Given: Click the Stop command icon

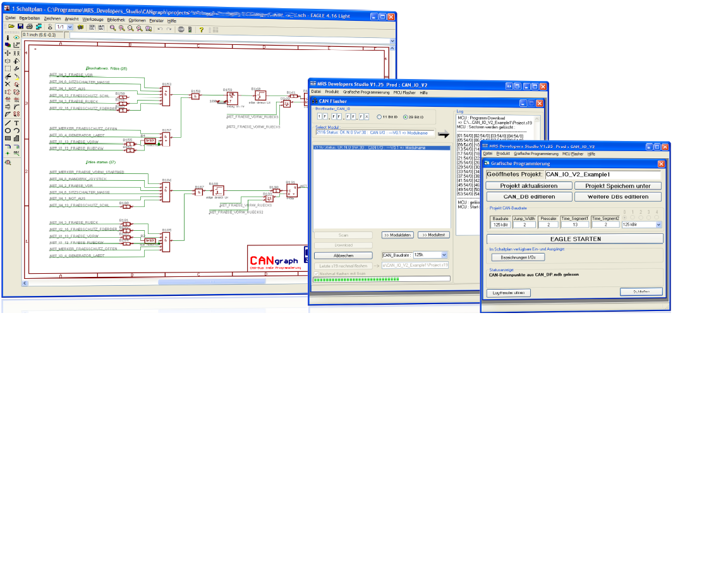Looking at the screenshot, I should click(x=181, y=29).
